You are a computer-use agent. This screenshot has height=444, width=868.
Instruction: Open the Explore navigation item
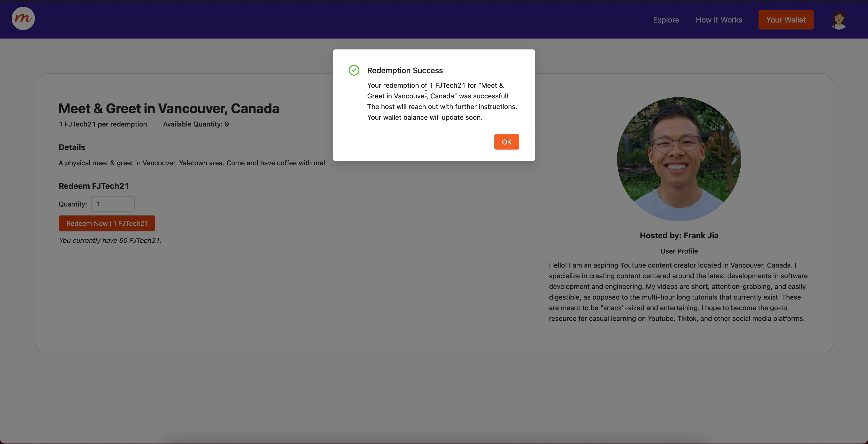[x=666, y=20]
